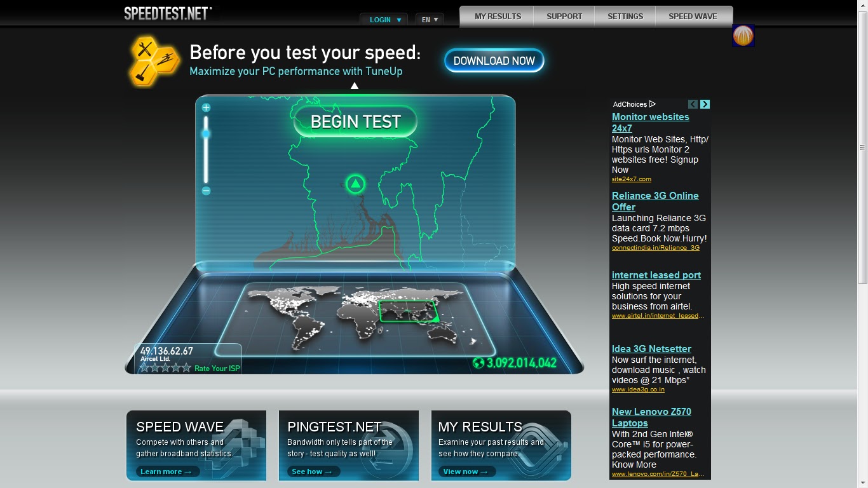Open site24x7.com link
The image size is (868, 488).
[631, 179]
